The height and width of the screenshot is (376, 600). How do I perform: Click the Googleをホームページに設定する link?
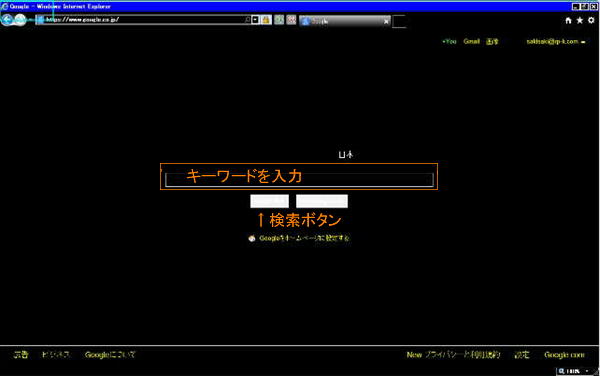point(304,238)
